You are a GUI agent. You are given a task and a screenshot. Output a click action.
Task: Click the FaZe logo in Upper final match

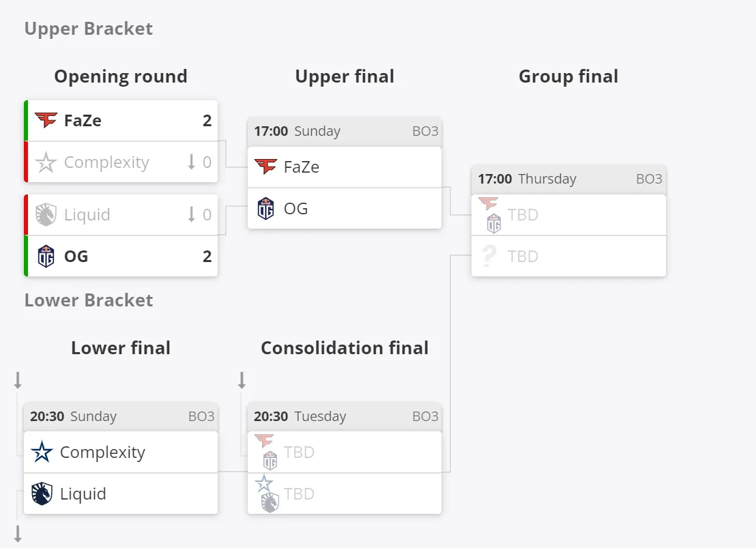pos(265,167)
